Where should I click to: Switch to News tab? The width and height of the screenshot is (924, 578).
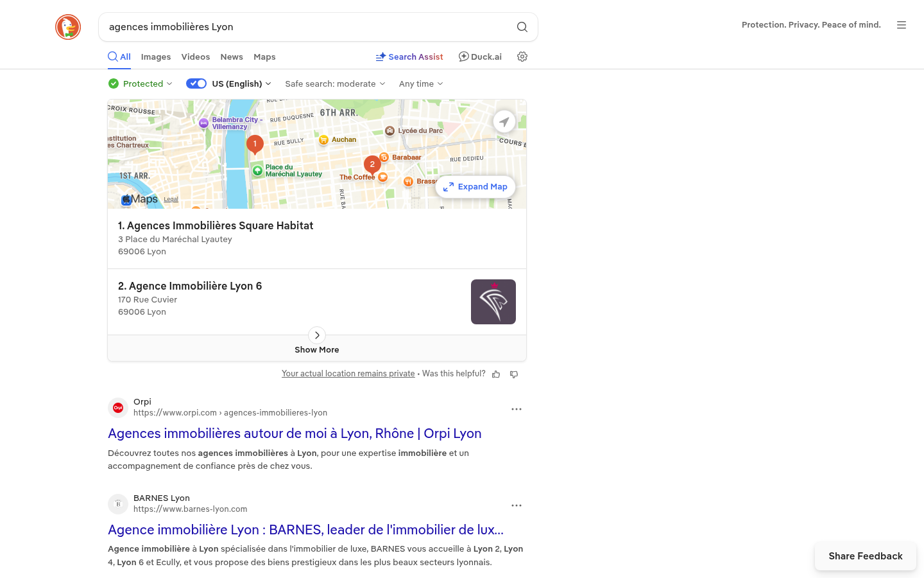232,57
